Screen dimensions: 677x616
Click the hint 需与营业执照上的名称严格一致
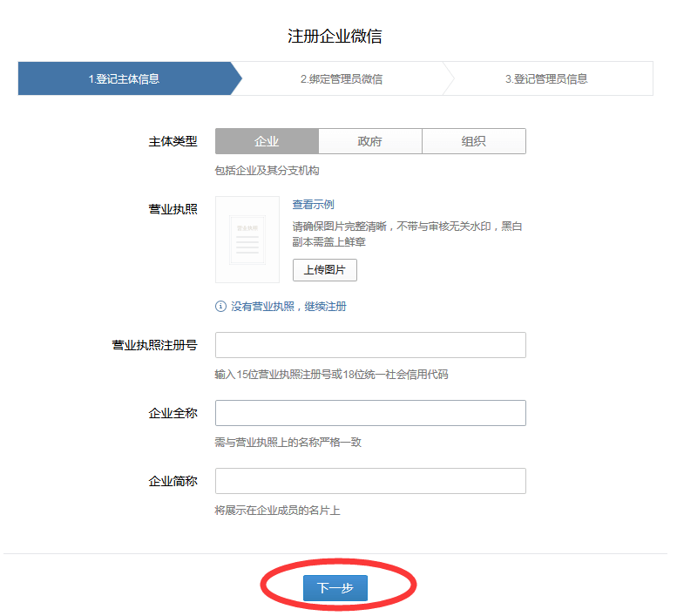[x=288, y=442]
